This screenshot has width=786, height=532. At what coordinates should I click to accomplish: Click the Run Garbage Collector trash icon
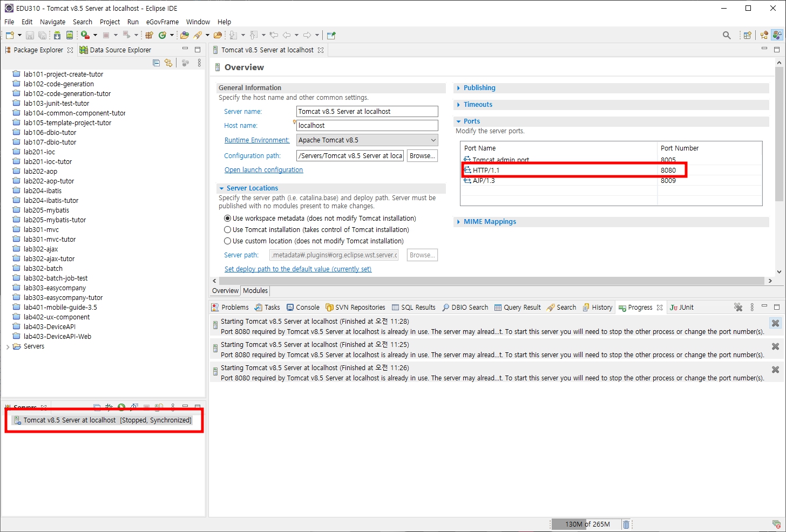coord(626,524)
